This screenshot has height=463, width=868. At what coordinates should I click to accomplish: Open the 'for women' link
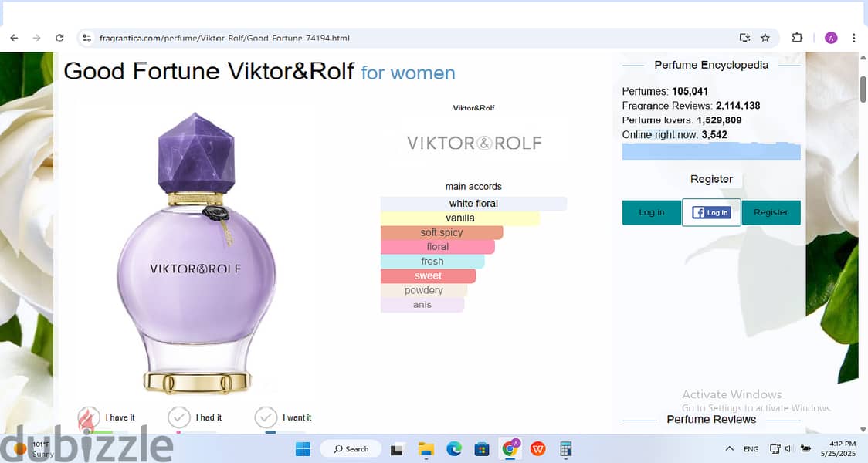coord(408,73)
